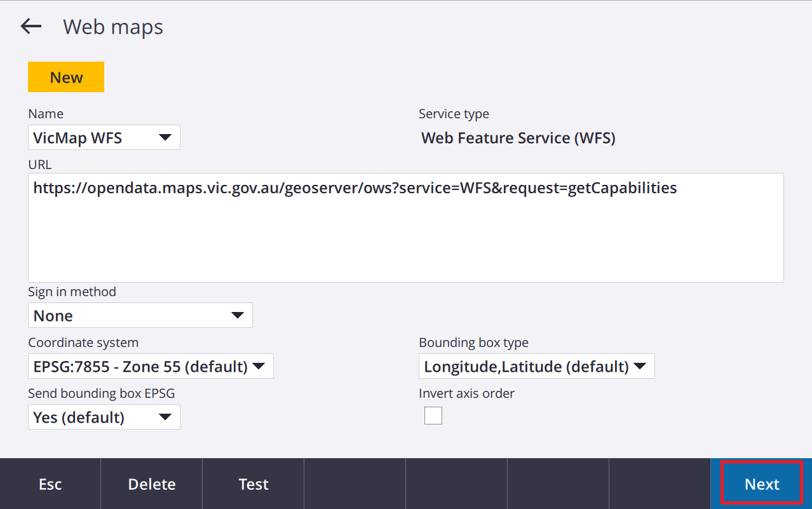Click the Web Feature Service (WFS) text
The height and width of the screenshot is (509, 812).
tap(518, 138)
